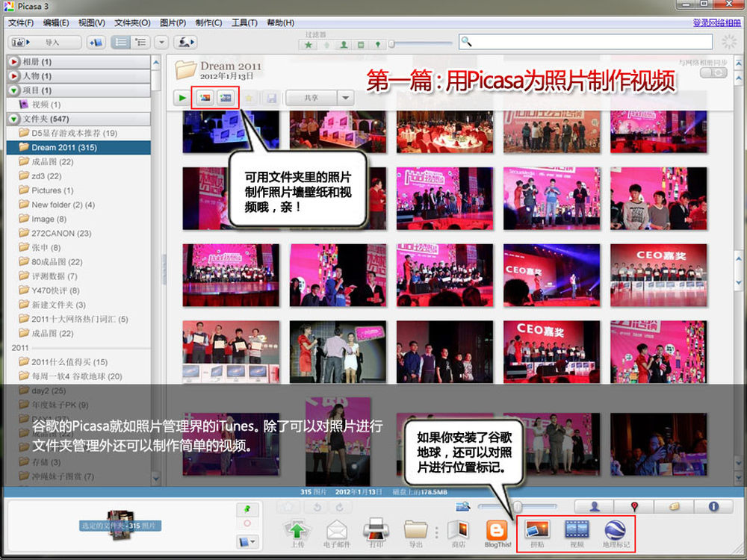Open the 文件(F) menu
This screenshot has width=747, height=560.
(20, 23)
